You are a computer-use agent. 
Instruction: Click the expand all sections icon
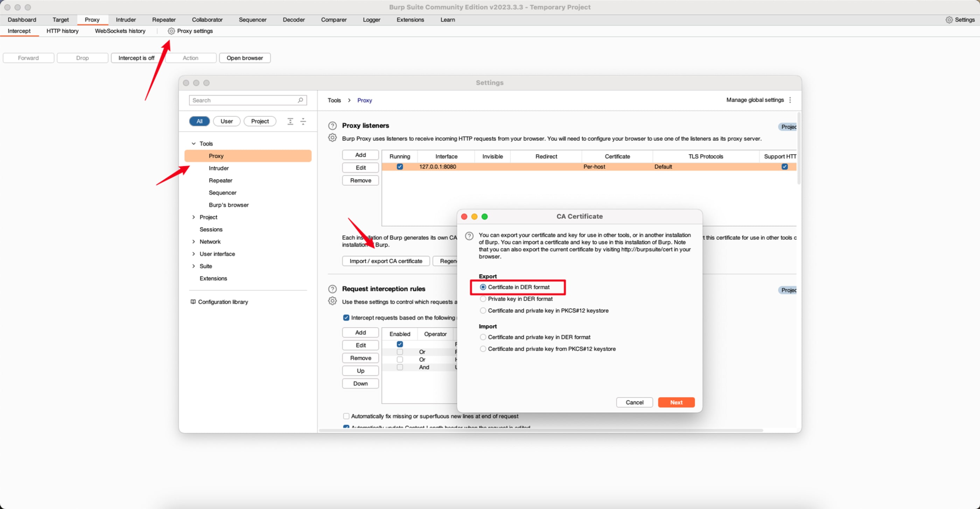(x=290, y=121)
